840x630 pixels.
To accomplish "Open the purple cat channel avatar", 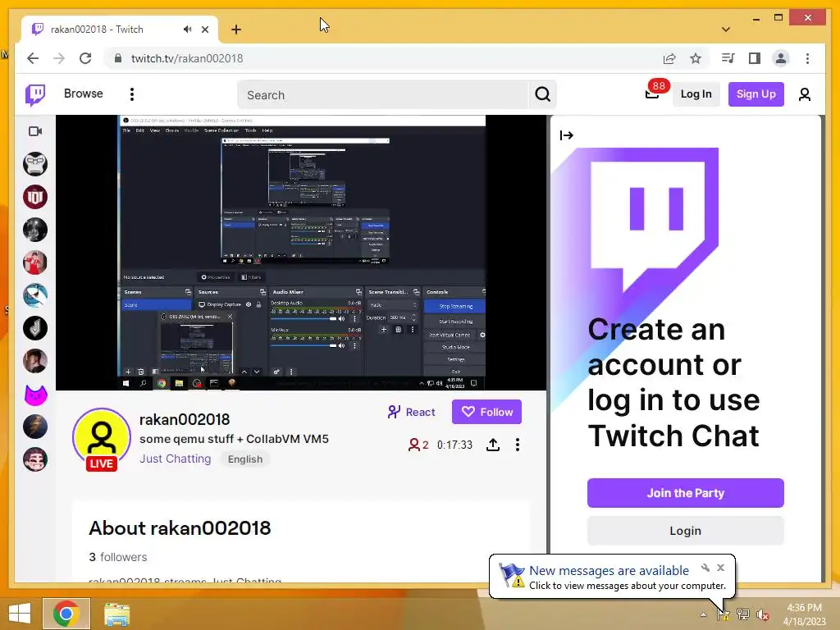I will (35, 395).
